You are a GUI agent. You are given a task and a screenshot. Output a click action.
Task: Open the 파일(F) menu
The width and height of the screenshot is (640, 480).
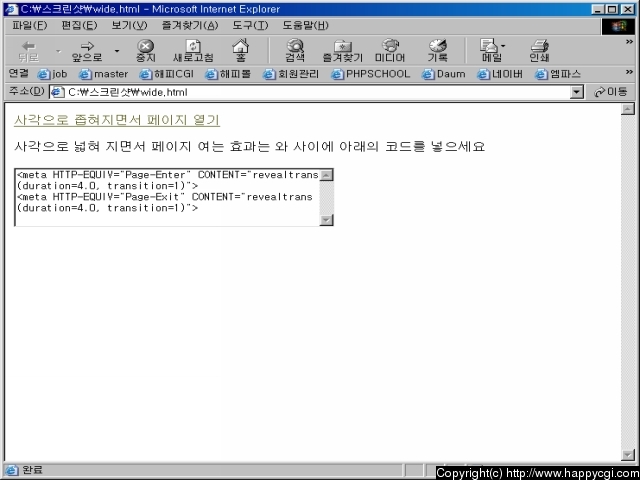tap(29, 26)
